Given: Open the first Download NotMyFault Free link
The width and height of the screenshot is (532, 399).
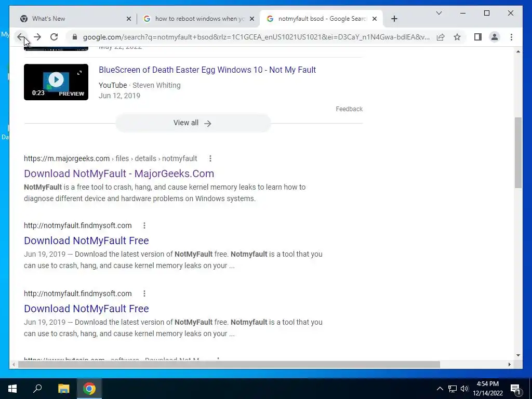Looking at the screenshot, I should 86,241.
